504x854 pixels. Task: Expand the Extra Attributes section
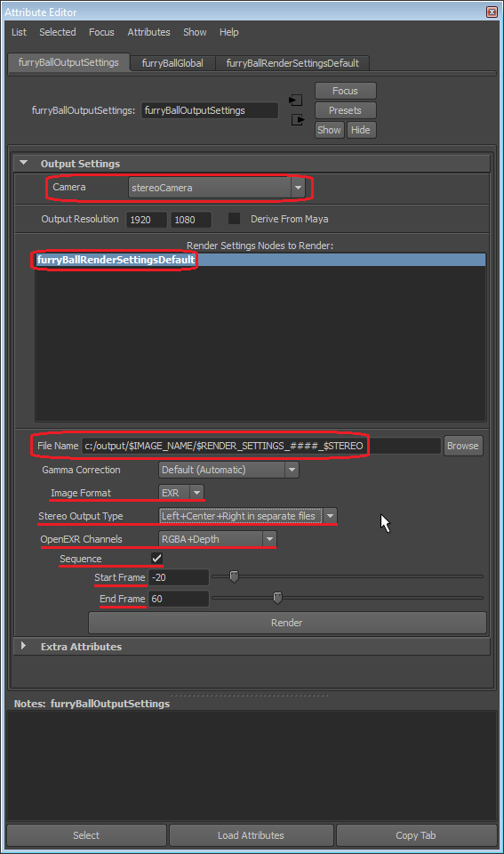tap(23, 646)
